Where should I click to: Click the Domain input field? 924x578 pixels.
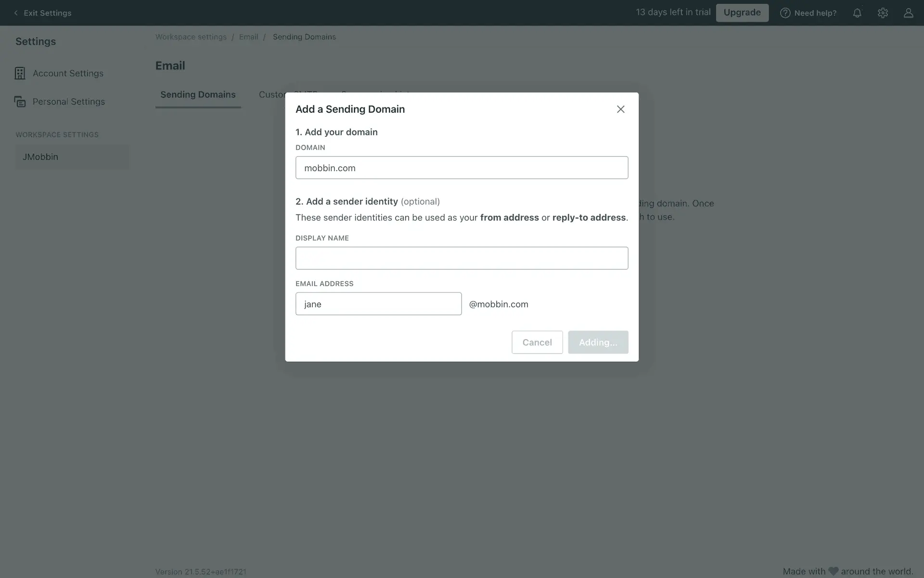click(462, 168)
